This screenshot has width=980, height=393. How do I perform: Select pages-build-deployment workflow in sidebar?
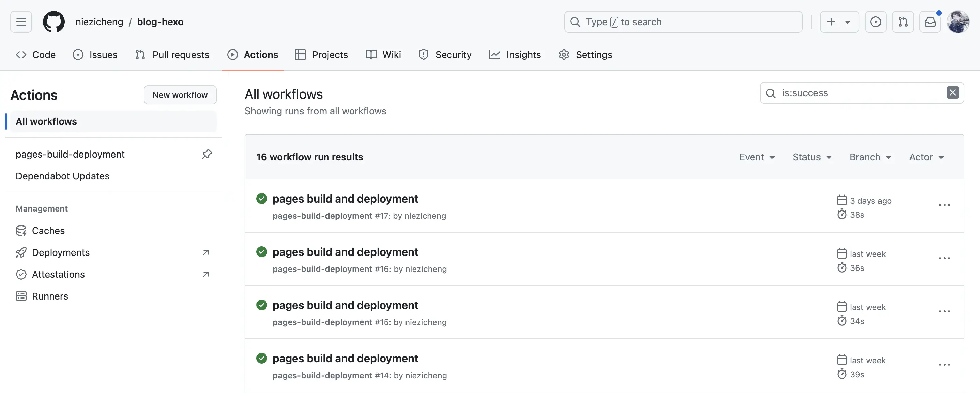70,154
